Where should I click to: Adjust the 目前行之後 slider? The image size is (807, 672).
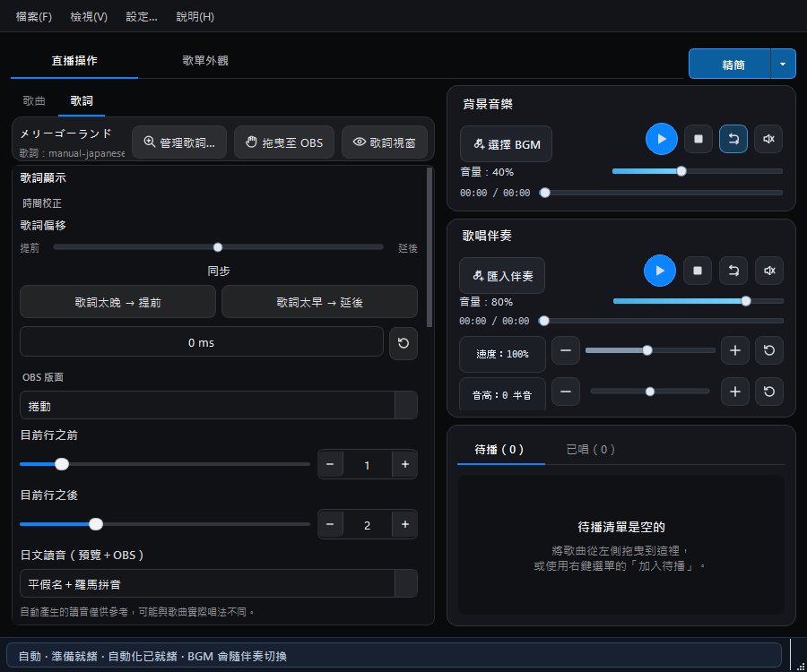(165, 524)
